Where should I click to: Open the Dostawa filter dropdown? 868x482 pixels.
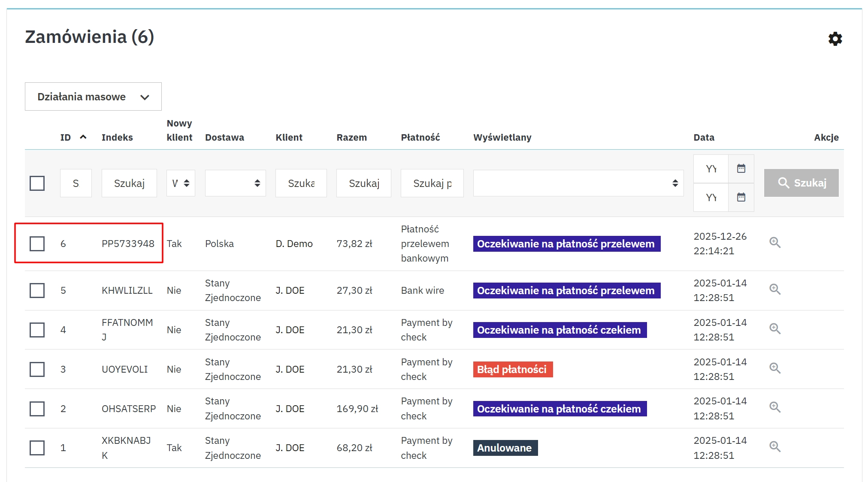[x=235, y=183]
